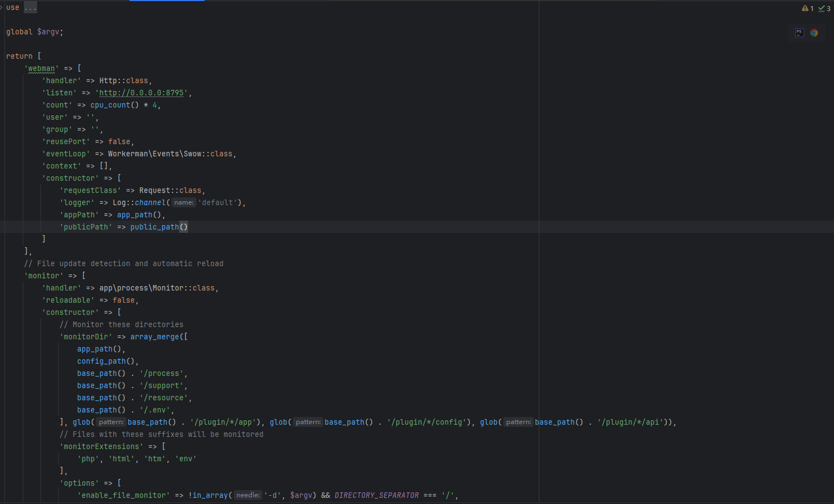834x504 pixels.
Task: Click comment 'Monitor these directories'
Action: [x=122, y=324]
